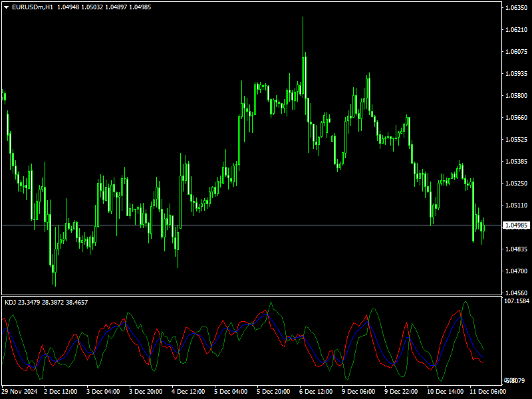Click the 3 Dec 04:00 time label
Screen dimensions: 532x399
103,392
